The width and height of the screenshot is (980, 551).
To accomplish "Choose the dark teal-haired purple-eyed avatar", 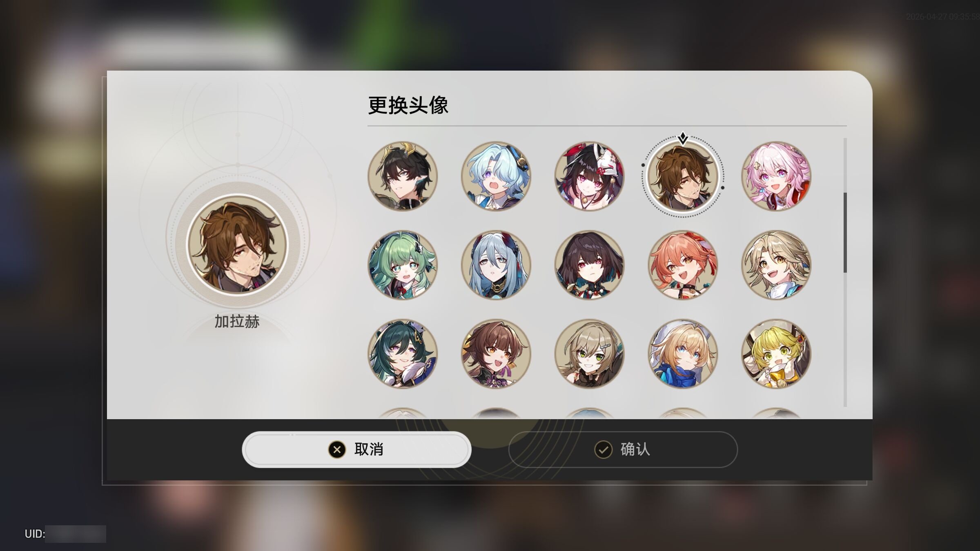I will pyautogui.click(x=403, y=353).
